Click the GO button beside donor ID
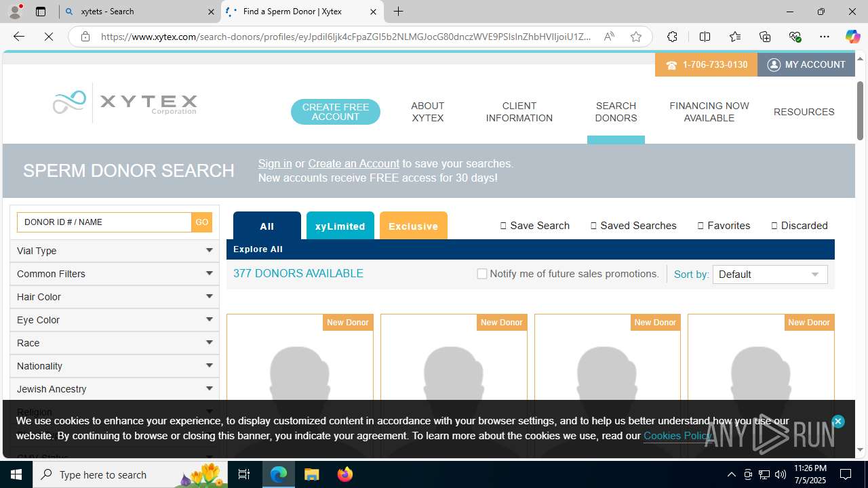Image resolution: width=868 pixels, height=488 pixels. tap(202, 222)
